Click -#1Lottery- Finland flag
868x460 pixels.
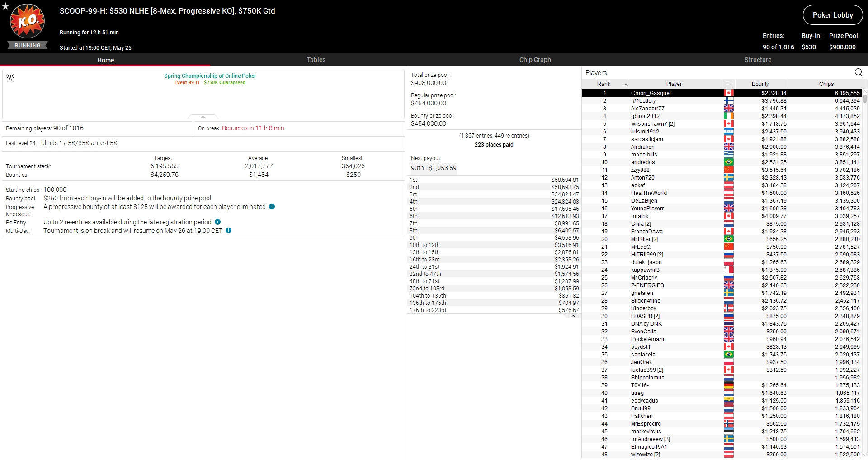728,101
